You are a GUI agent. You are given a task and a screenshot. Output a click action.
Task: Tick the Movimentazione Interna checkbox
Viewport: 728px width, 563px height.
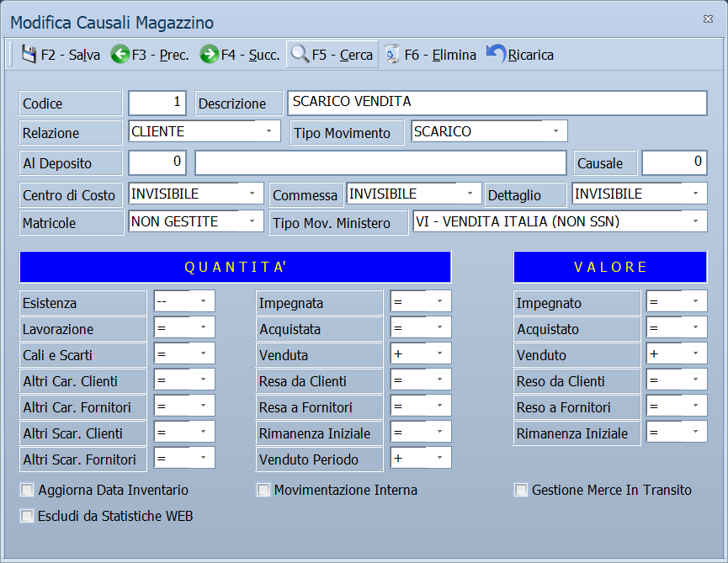263,490
